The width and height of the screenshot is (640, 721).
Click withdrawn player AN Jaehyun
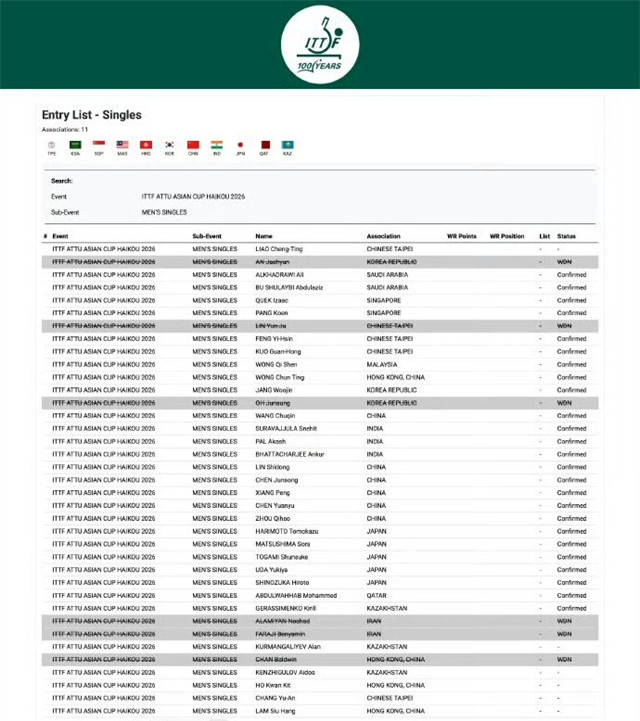click(272, 262)
